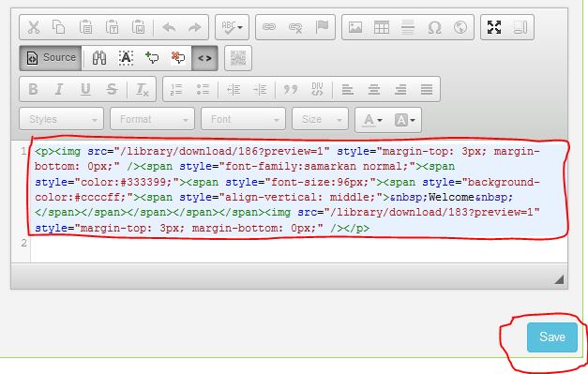This screenshot has height=374, width=588.
Task: Click the numbered list icon
Action: tap(176, 89)
